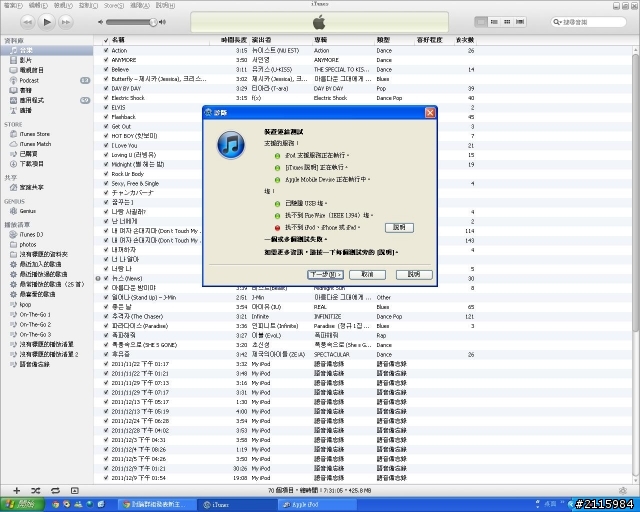Select Music library in the sidebar

click(x=47, y=50)
